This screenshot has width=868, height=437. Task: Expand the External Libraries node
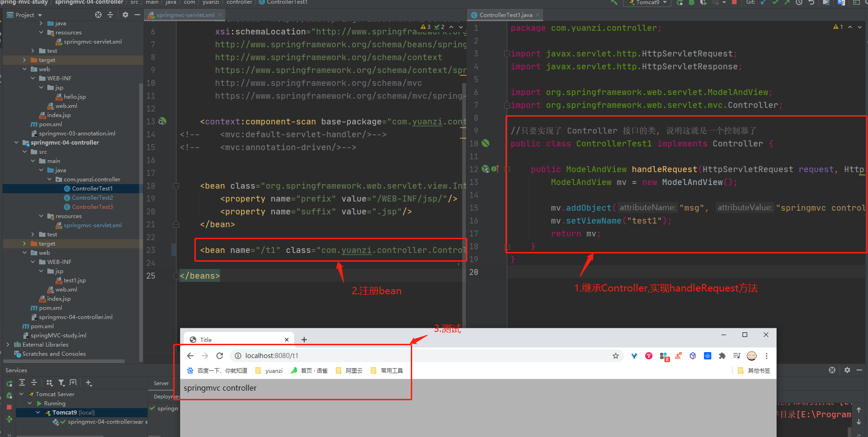8,345
